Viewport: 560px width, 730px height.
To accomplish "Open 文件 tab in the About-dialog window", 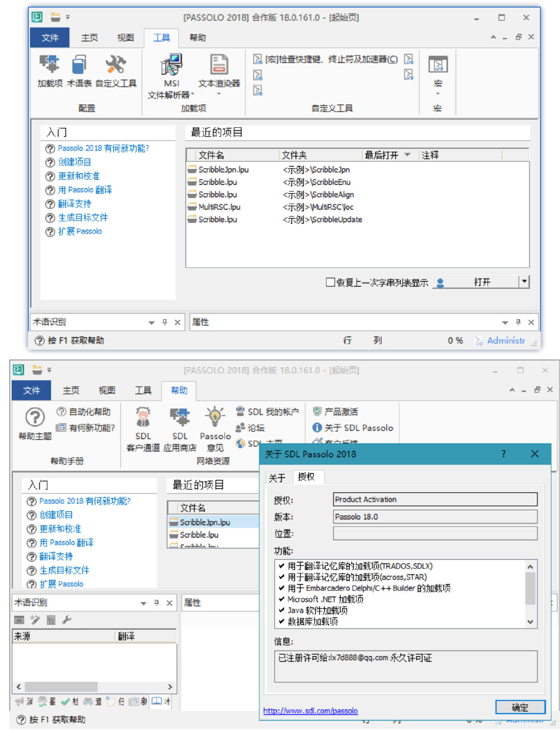I will pyautogui.click(x=32, y=390).
